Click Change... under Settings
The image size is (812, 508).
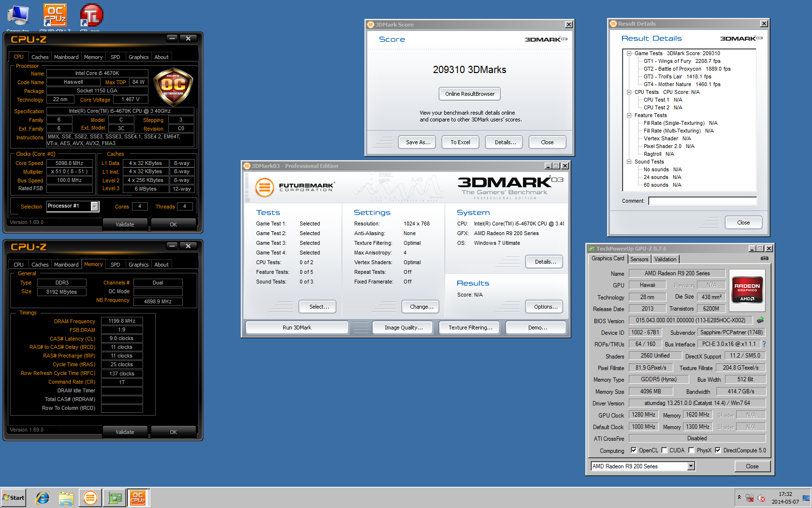click(x=421, y=307)
